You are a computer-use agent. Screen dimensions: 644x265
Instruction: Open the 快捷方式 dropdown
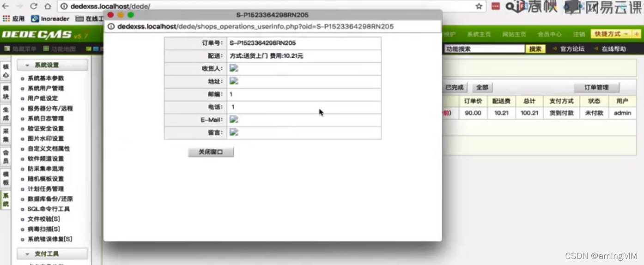click(x=611, y=34)
